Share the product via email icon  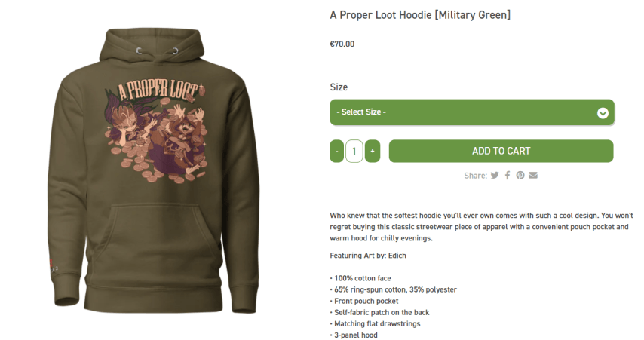point(533,176)
